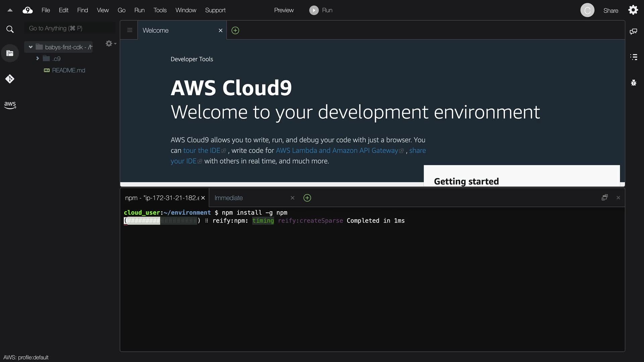Image resolution: width=644 pixels, height=362 pixels.
Task: Add new editor tab with plus icon
Action: [235, 31]
